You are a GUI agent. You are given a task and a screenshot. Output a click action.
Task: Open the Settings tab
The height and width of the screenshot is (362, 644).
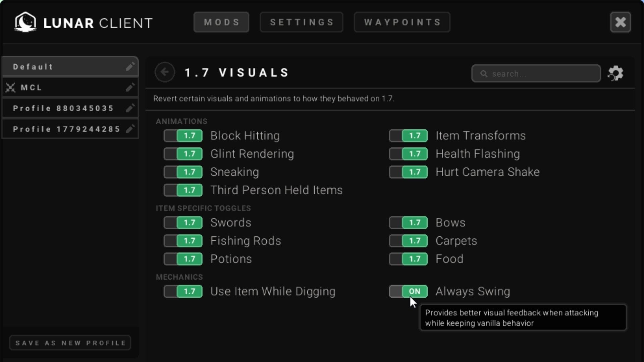(301, 22)
